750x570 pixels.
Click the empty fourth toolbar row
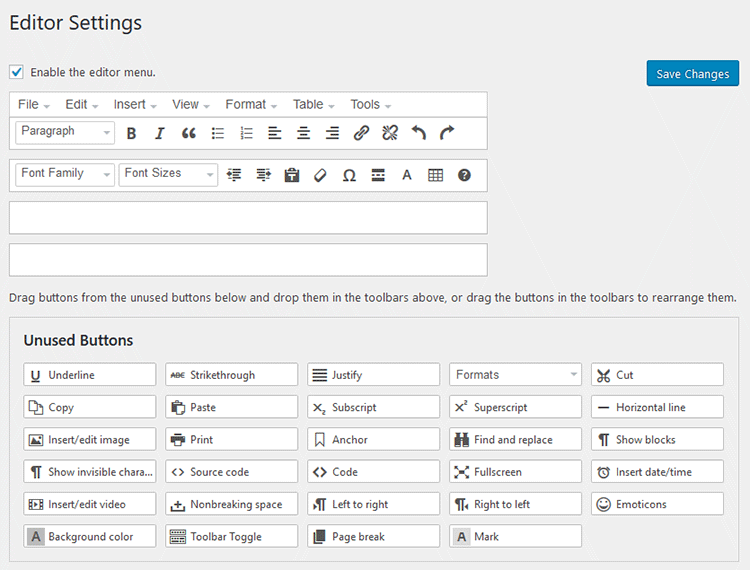[x=248, y=260]
